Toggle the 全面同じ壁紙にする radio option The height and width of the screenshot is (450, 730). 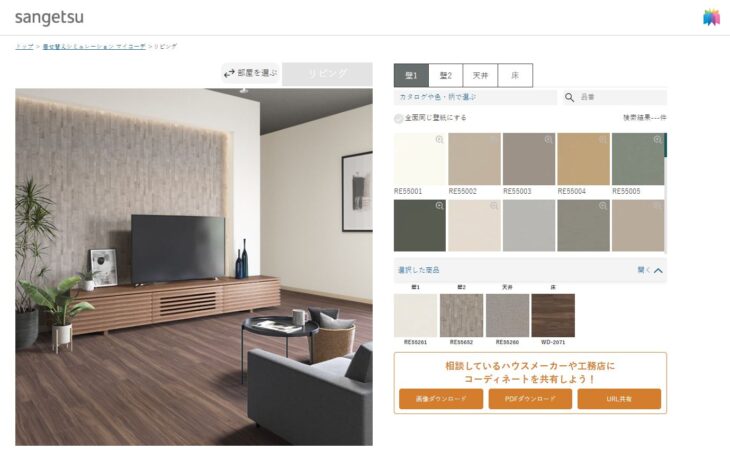(x=399, y=118)
